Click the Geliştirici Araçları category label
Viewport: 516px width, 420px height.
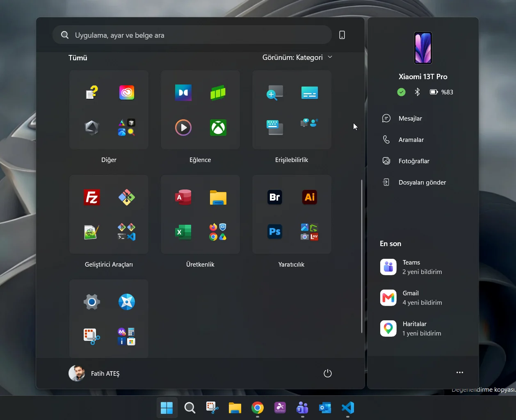109,265
